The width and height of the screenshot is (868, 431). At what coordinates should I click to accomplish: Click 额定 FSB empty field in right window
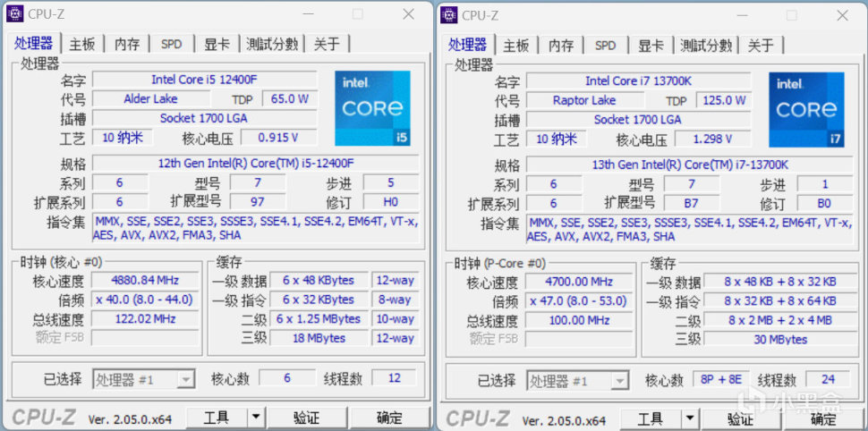579,339
